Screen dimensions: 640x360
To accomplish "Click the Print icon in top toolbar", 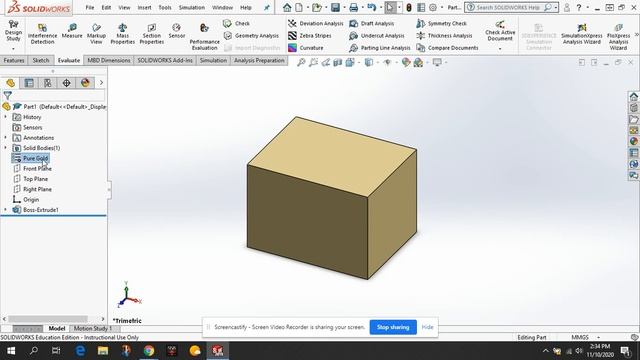I will (x=353, y=7).
